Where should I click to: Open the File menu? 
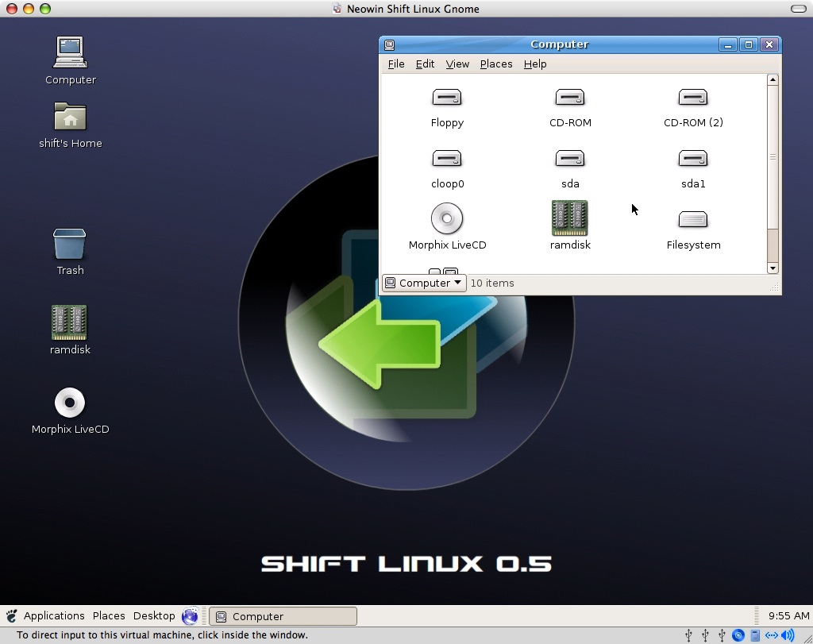tap(395, 64)
